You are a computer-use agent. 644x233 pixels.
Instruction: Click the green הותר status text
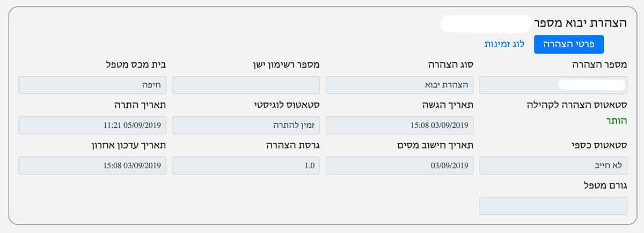pyautogui.click(x=616, y=122)
